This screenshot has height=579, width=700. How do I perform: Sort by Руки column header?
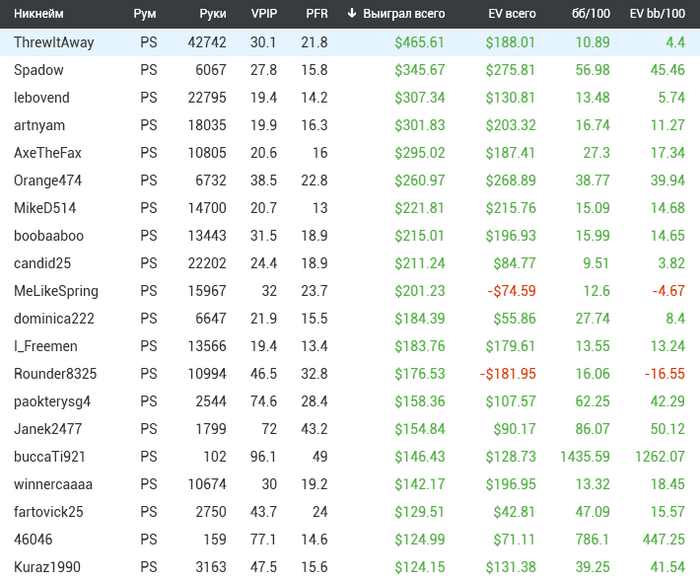tap(213, 14)
